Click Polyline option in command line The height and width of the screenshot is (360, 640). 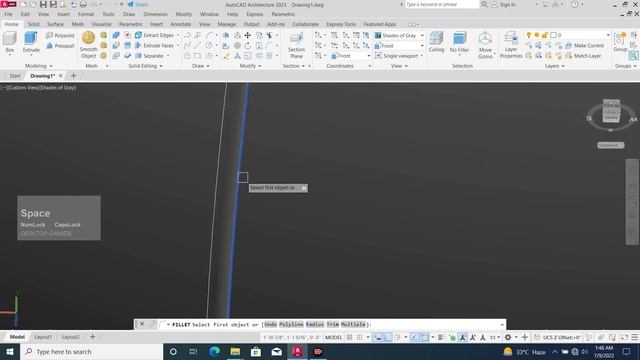pos(291,324)
